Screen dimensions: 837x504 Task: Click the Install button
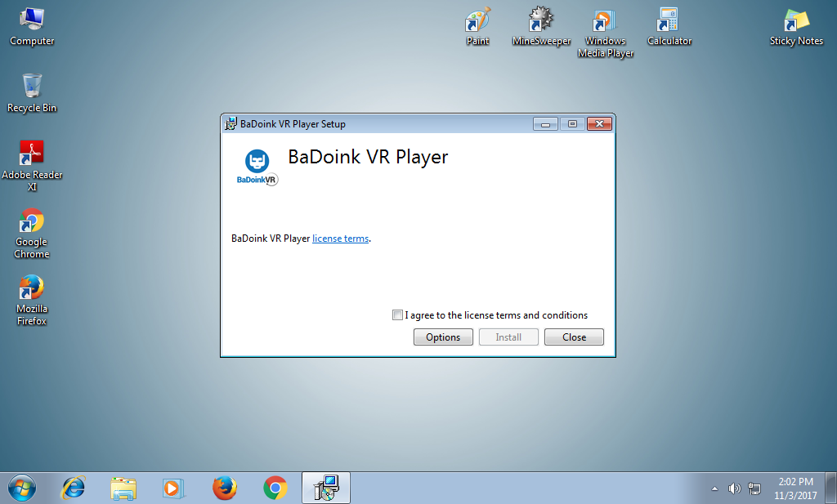[508, 337]
